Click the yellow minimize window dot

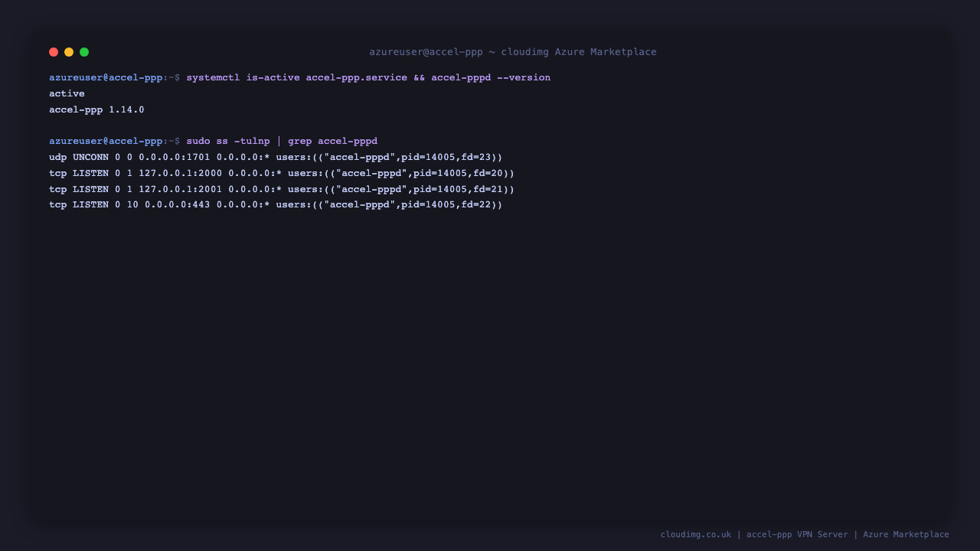69,52
